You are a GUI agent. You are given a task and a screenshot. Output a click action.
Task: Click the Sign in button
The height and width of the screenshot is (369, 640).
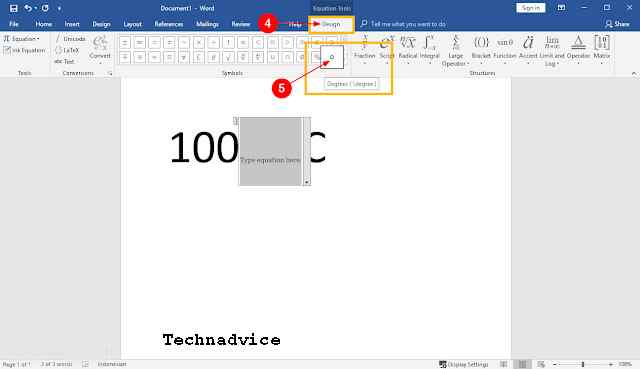click(531, 8)
